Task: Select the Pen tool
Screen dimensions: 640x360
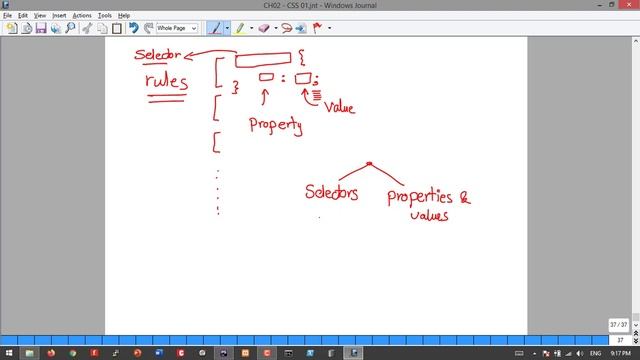Action: (215, 28)
